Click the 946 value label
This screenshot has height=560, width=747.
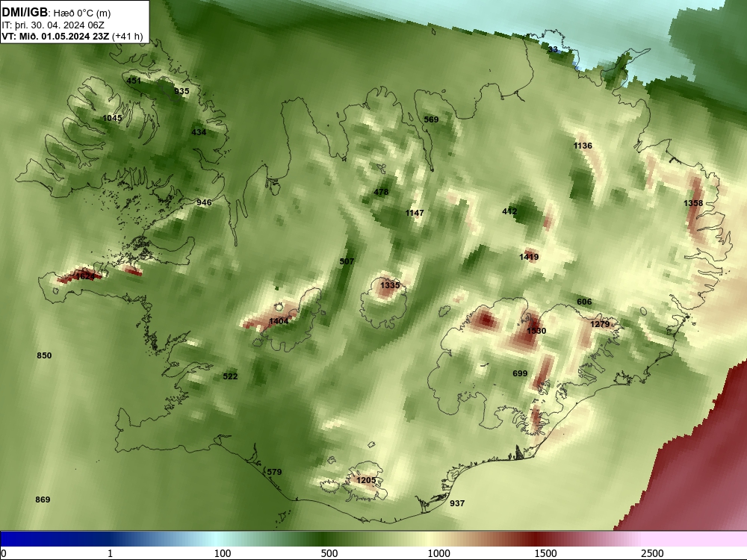[204, 202]
